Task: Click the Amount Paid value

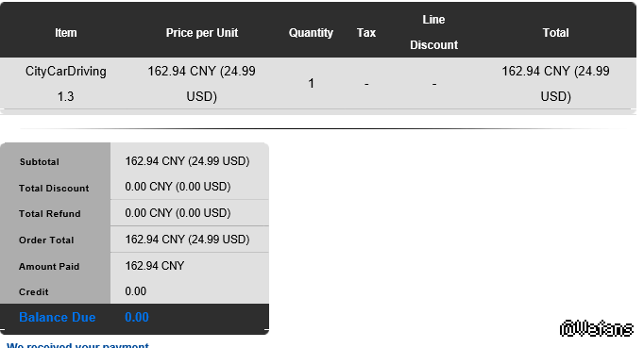Action: (x=155, y=266)
